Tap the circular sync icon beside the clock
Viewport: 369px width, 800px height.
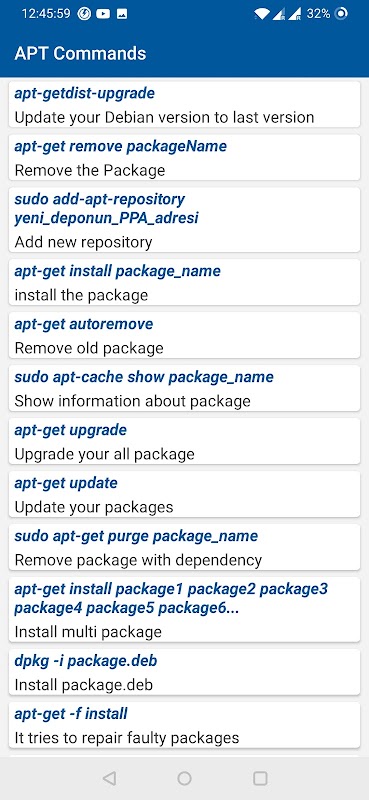coord(84,14)
